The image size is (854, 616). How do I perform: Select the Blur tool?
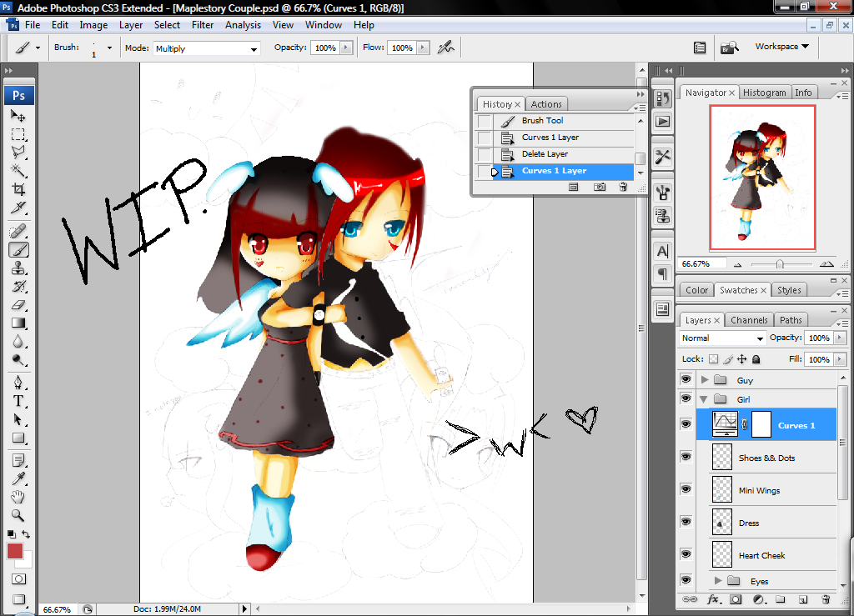click(x=18, y=342)
